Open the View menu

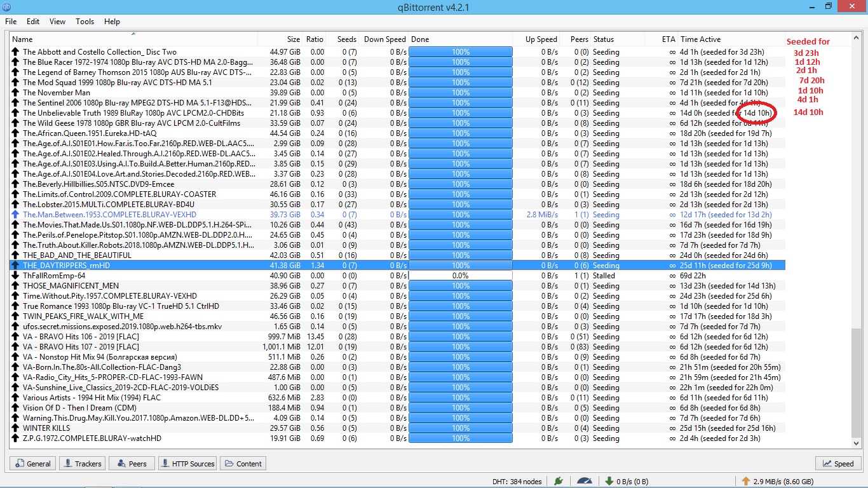[57, 21]
